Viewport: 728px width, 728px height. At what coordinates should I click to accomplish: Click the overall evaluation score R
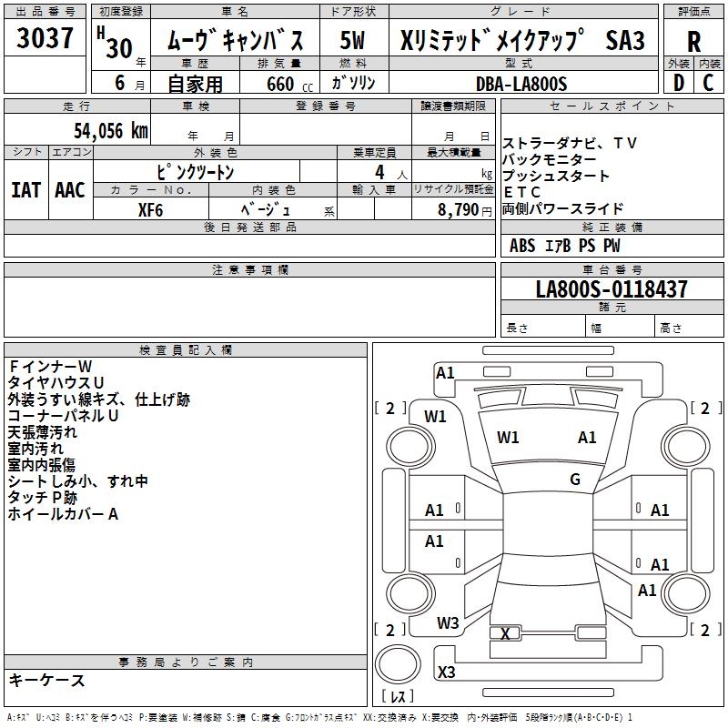pyautogui.click(x=693, y=42)
